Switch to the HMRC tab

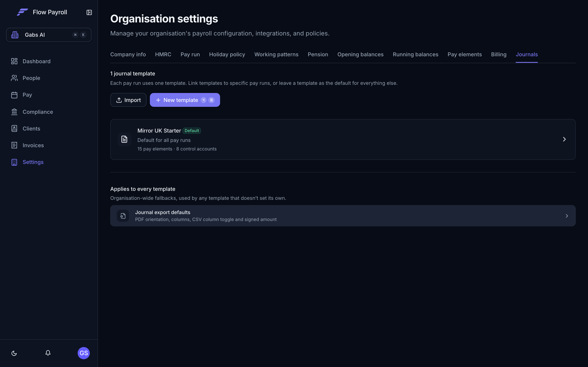(163, 54)
